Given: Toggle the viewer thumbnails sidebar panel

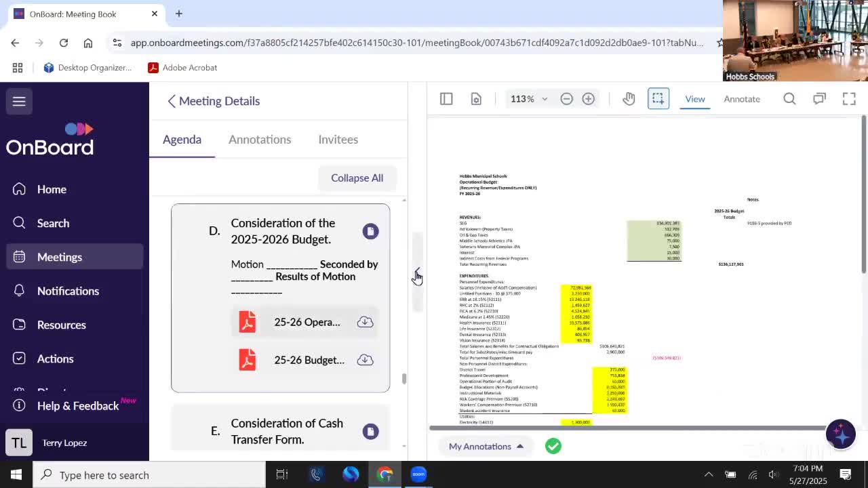Looking at the screenshot, I should (x=446, y=99).
